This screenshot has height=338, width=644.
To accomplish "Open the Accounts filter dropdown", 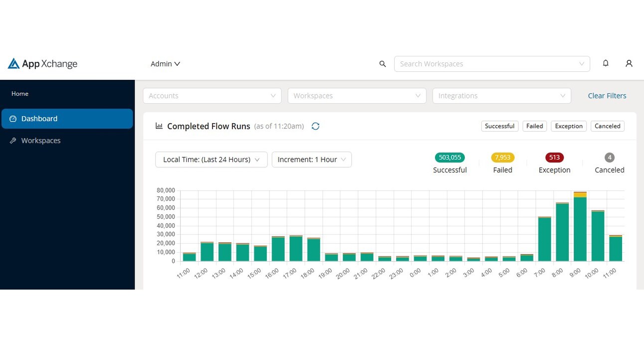I will [212, 96].
